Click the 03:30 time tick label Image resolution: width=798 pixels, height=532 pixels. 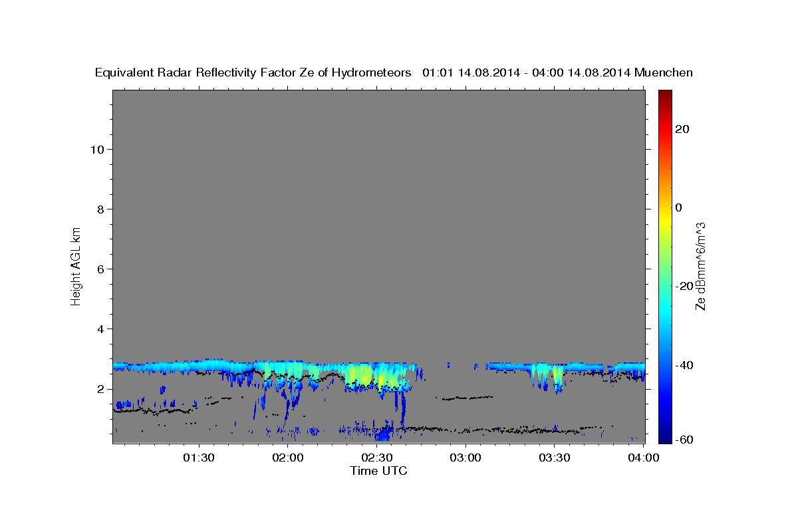point(555,458)
